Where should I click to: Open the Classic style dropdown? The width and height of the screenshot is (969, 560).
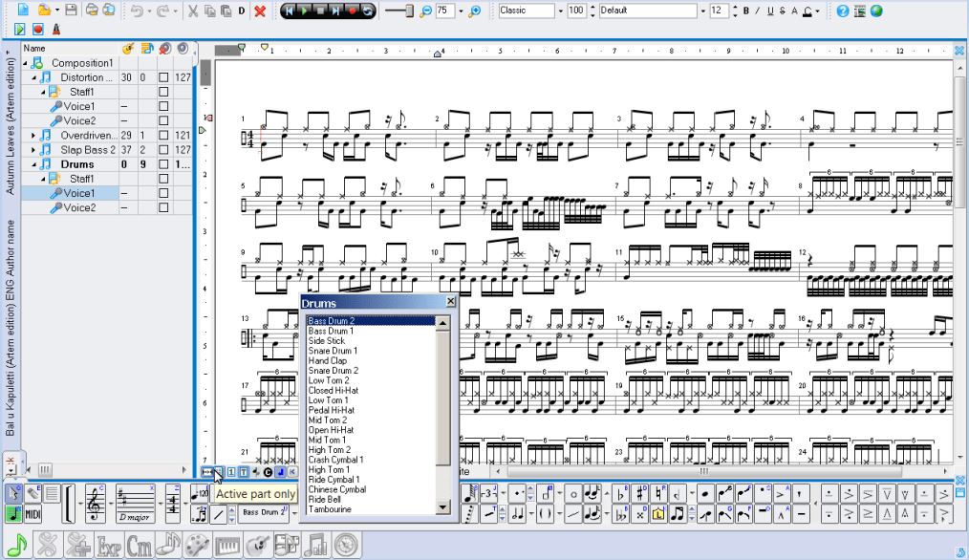click(561, 11)
